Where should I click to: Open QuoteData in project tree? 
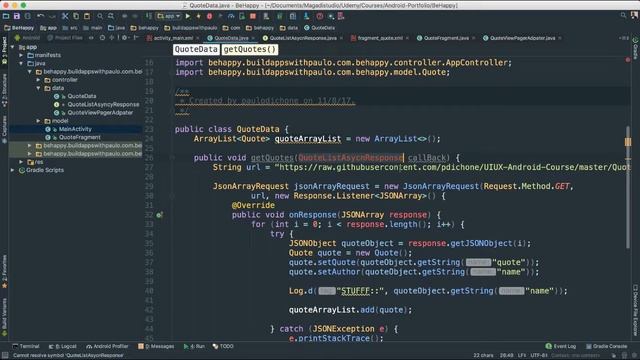tap(82, 96)
